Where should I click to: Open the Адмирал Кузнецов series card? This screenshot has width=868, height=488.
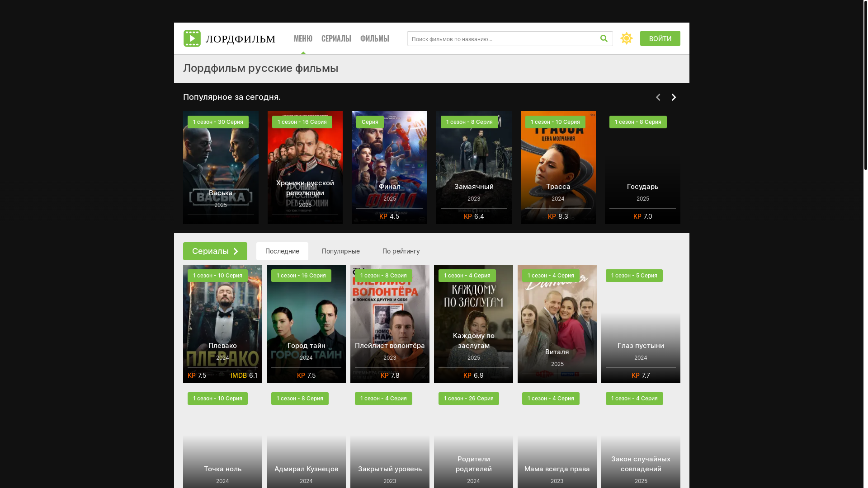tap(306, 438)
